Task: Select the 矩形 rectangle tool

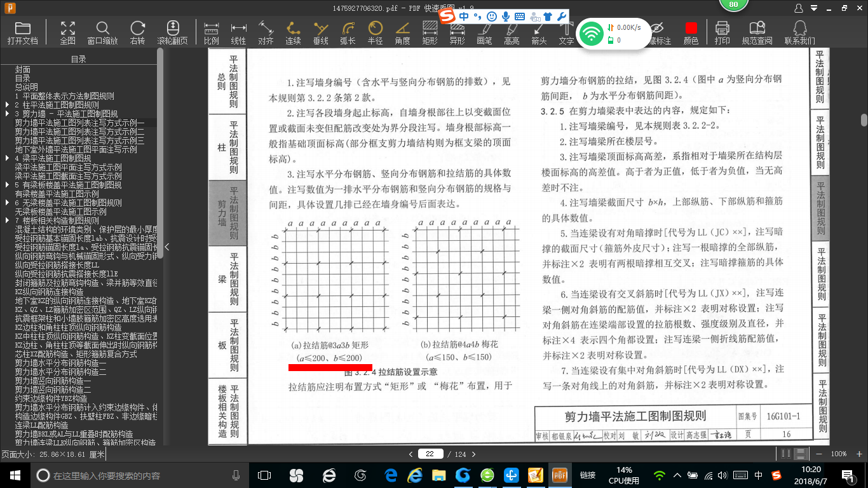Action: pyautogui.click(x=430, y=32)
